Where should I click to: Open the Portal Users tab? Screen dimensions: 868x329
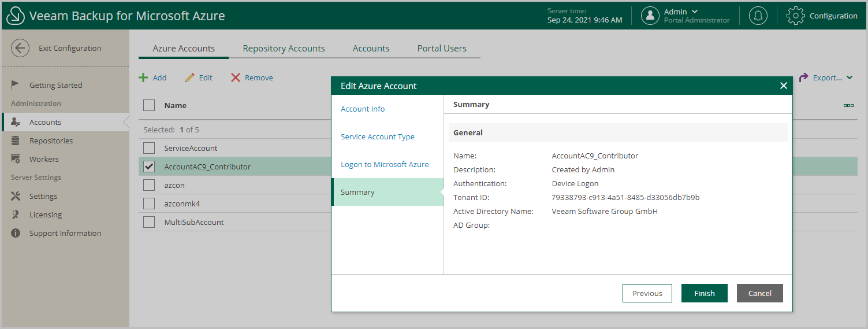(x=442, y=49)
